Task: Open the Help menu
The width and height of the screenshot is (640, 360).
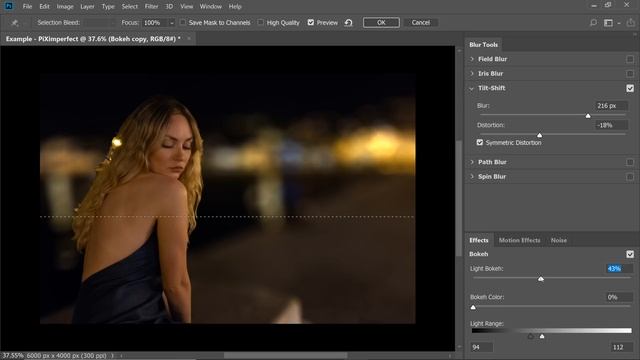Action: tap(235, 7)
